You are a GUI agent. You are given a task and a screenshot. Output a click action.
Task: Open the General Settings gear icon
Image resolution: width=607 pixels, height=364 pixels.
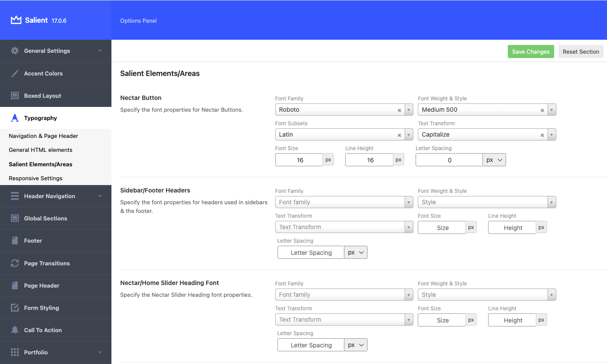13,51
